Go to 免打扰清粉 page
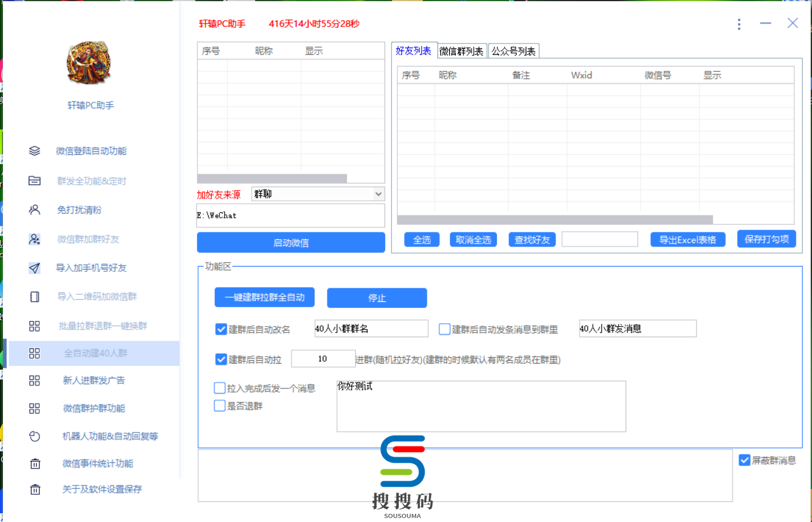 pos(79,210)
